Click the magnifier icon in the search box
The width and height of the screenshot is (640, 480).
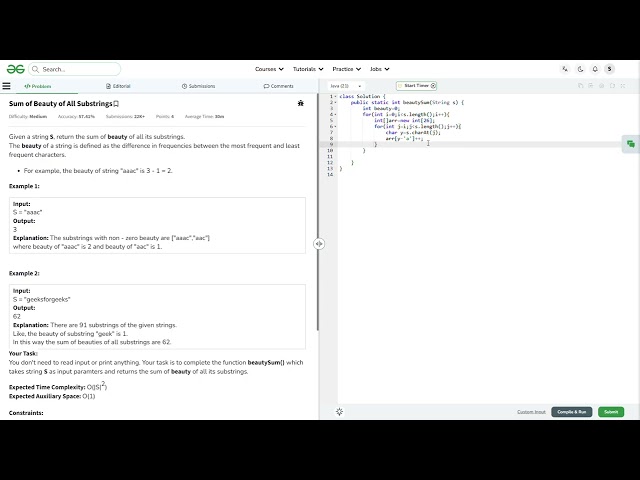coord(36,69)
